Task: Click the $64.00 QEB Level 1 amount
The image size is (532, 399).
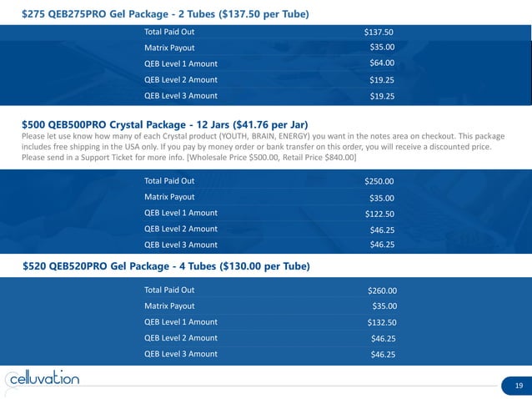Action: [x=382, y=63]
